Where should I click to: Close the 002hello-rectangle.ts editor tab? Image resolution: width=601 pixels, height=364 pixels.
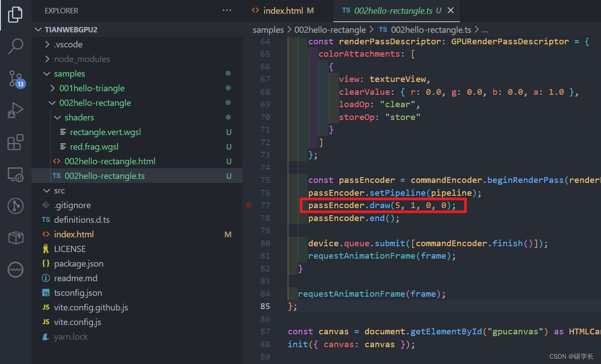pyautogui.click(x=450, y=10)
